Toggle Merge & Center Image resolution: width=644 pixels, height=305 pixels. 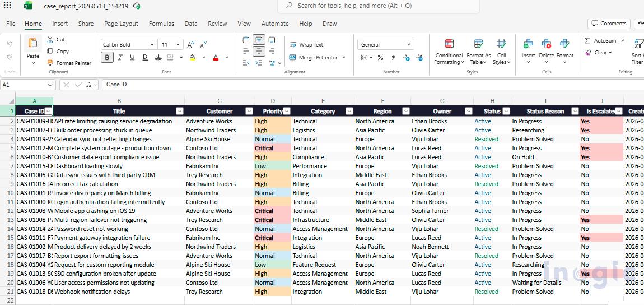314,58
